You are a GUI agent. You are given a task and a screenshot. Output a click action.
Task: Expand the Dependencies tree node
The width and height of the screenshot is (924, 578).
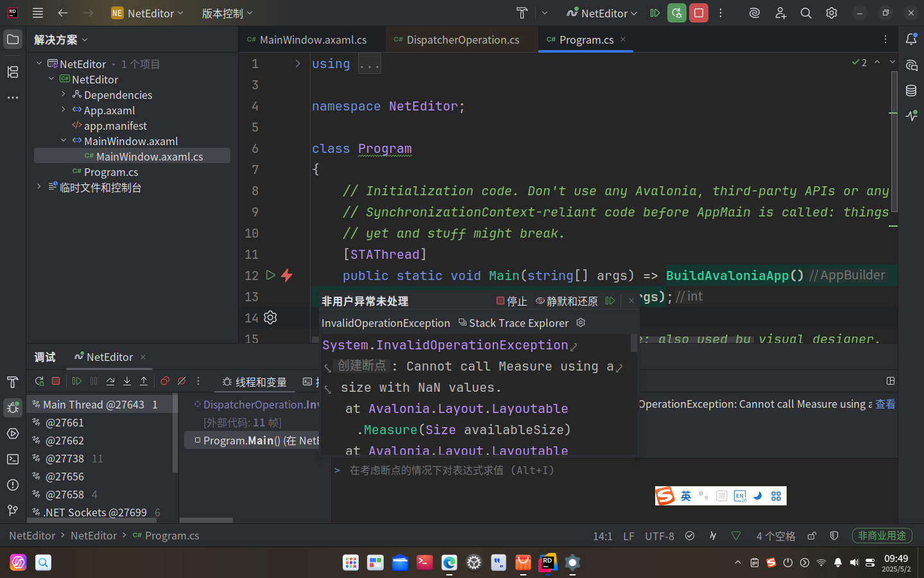tap(64, 94)
